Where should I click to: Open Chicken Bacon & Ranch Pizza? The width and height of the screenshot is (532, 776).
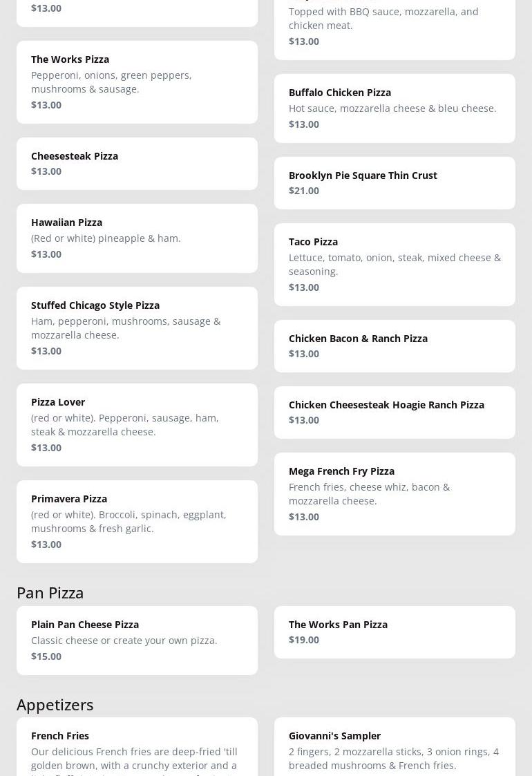[395, 346]
